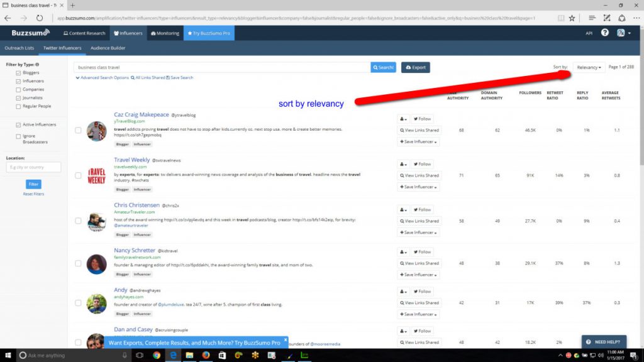Viewport: 644px width, 362px height.
Task: Click the BuzzSumo logo
Action: click(30, 33)
